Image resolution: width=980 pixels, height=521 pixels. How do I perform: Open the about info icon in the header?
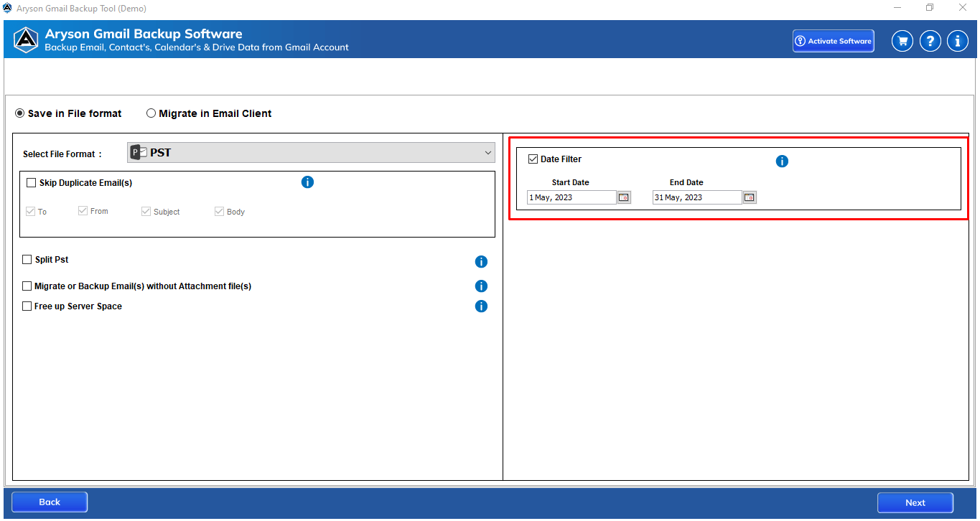coord(958,41)
